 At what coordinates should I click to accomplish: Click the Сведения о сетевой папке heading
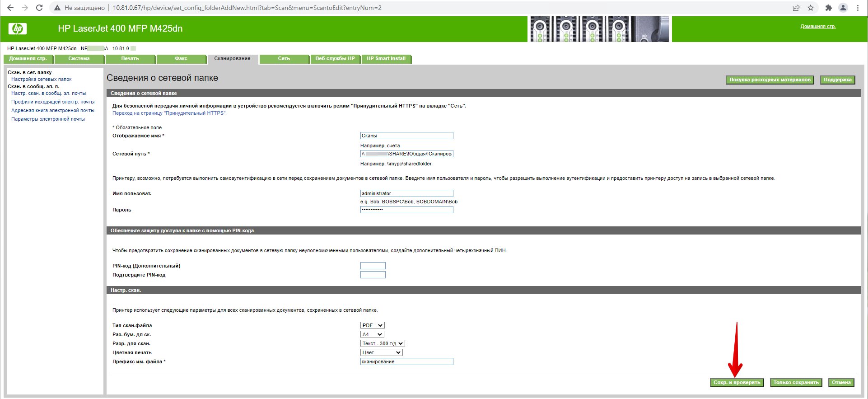point(162,78)
